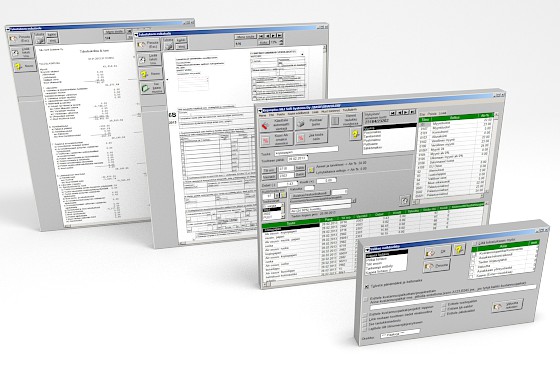Go to last page in tax form preview window
This screenshot has height=373, width=560.
(280, 35)
